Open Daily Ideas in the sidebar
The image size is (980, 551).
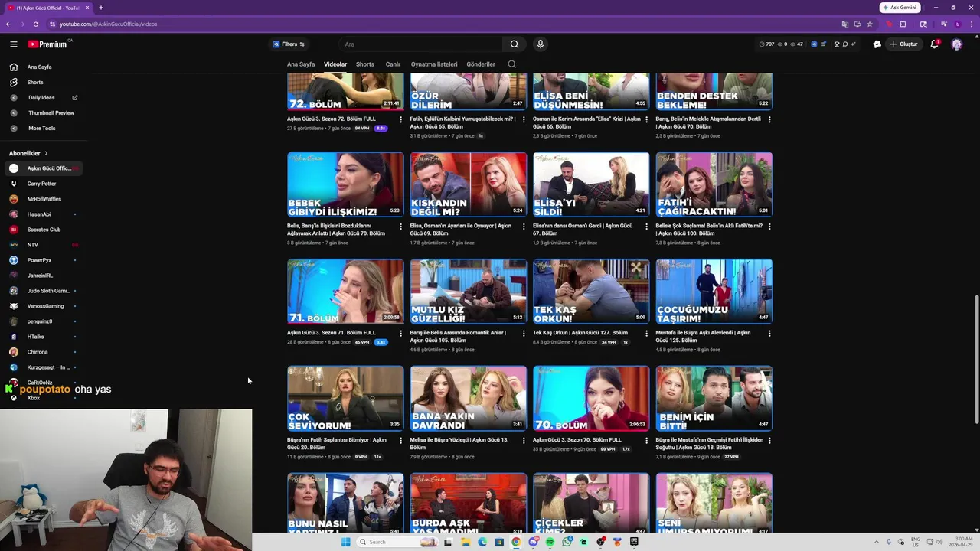(42, 98)
